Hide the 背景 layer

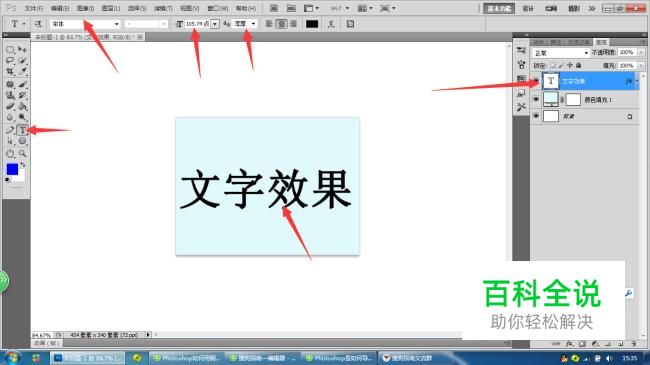coord(536,116)
